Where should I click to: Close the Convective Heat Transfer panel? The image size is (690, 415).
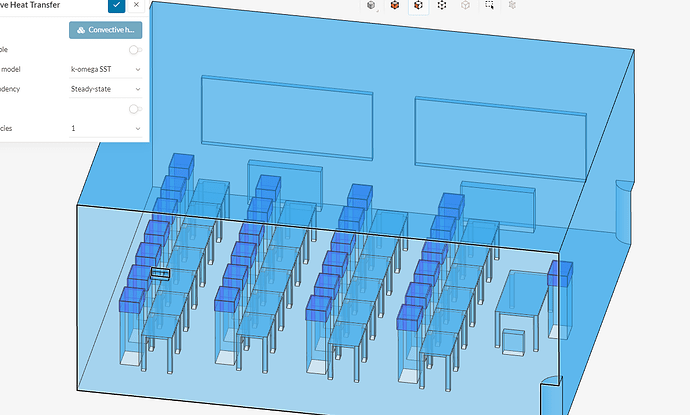136,5
